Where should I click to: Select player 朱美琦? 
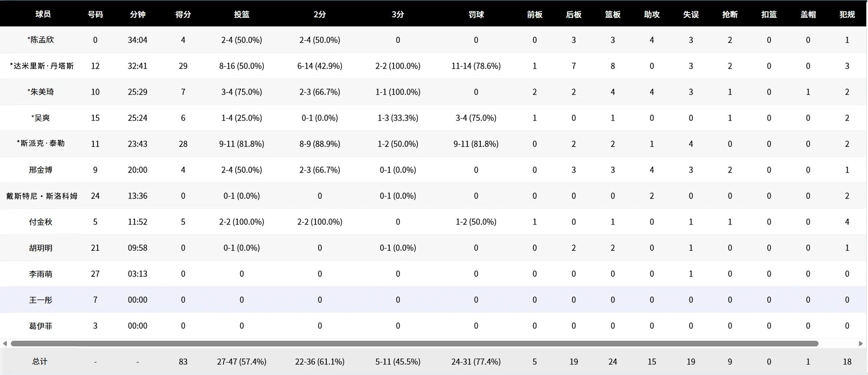coord(41,92)
